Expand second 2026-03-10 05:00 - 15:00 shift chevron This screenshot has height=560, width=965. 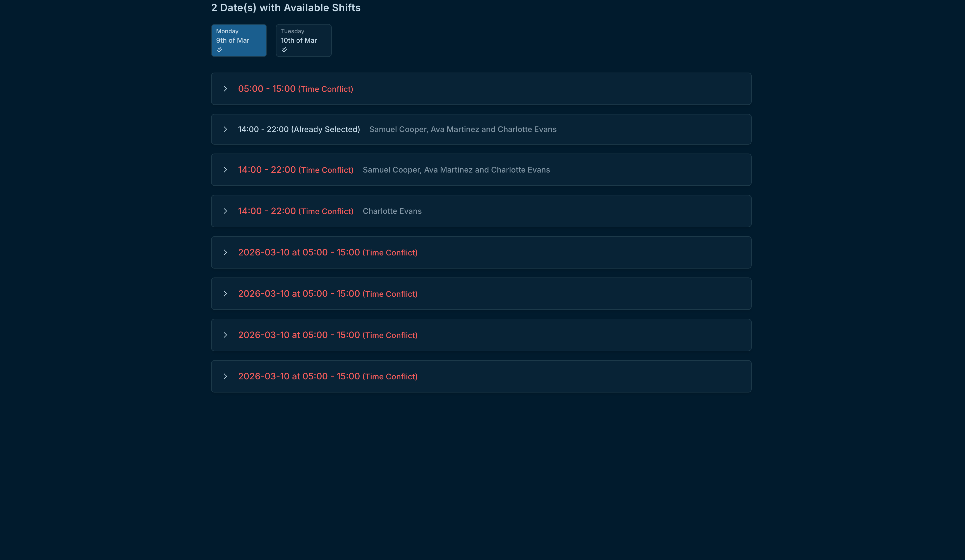pyautogui.click(x=225, y=294)
